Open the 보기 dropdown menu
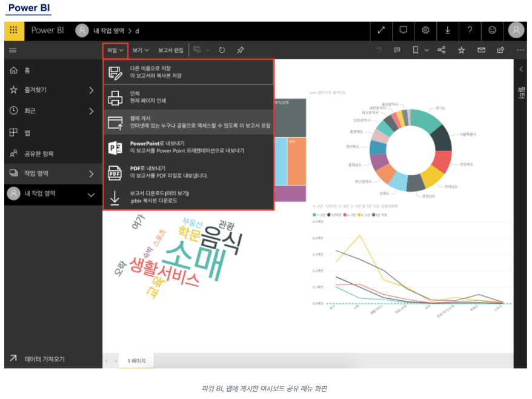Screen dimensions: 532x399 pyautogui.click(x=141, y=50)
